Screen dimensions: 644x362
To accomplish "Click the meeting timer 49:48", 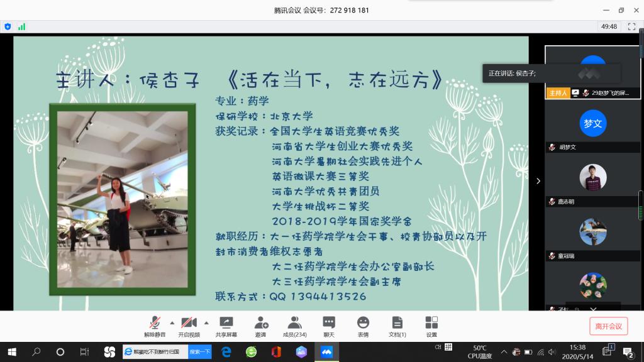I will [609, 26].
